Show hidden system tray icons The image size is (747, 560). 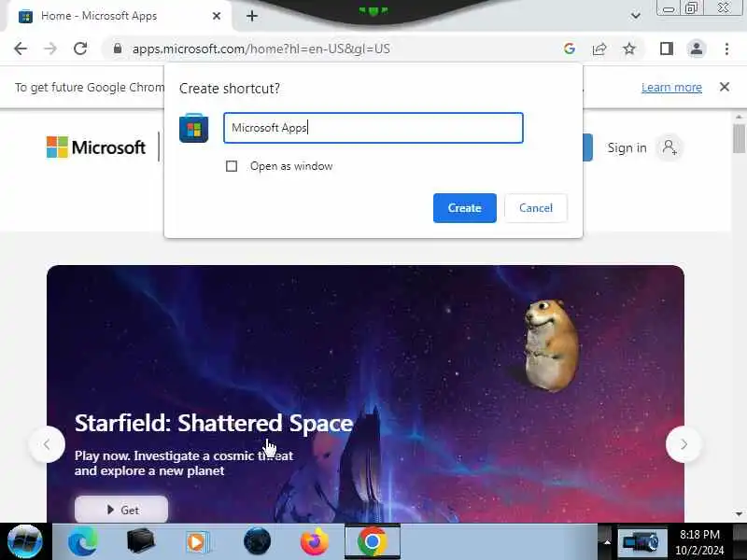pyautogui.click(x=607, y=542)
